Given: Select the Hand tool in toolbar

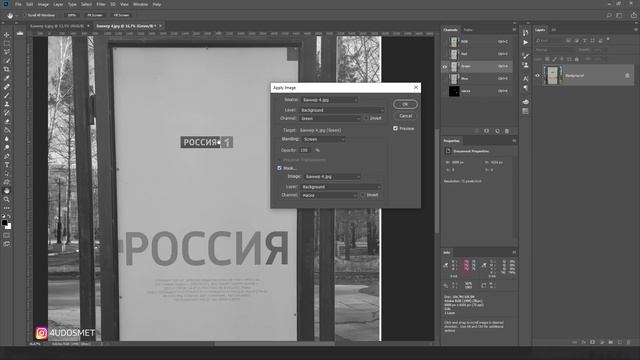Looking at the screenshot, I should coord(7,191).
